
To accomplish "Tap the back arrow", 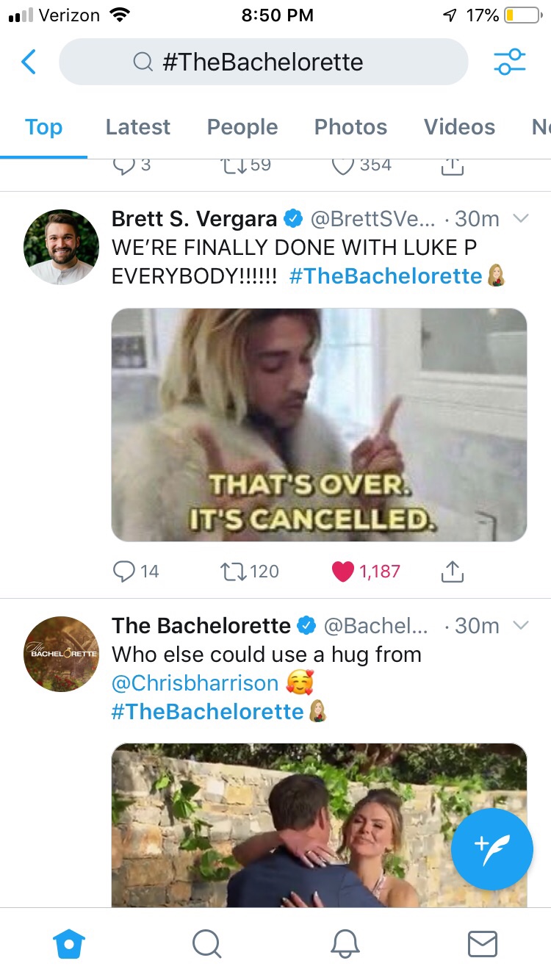I will point(29,62).
